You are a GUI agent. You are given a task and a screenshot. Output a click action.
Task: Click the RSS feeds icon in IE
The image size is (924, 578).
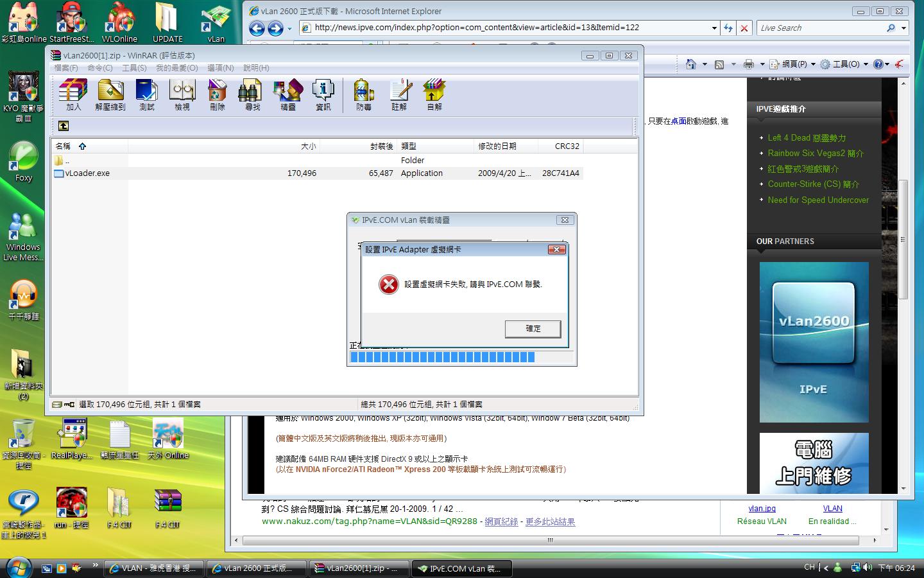(x=719, y=64)
